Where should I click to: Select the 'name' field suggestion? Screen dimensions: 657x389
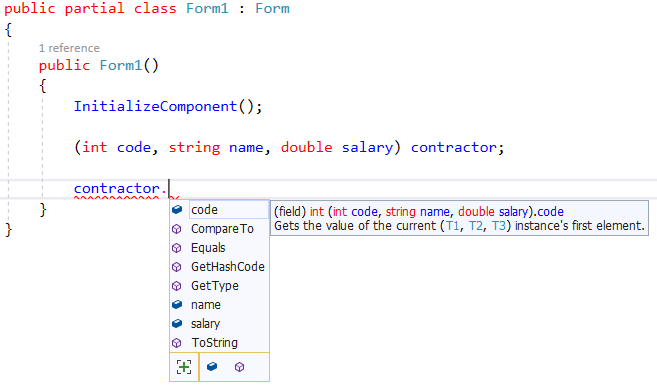pyautogui.click(x=219, y=305)
